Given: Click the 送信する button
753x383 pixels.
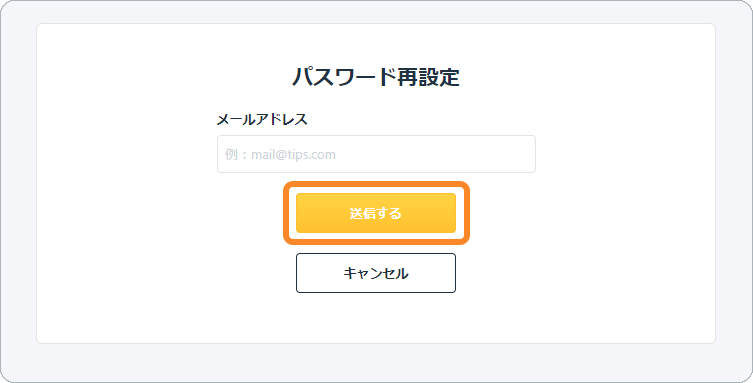Looking at the screenshot, I should tap(376, 213).
